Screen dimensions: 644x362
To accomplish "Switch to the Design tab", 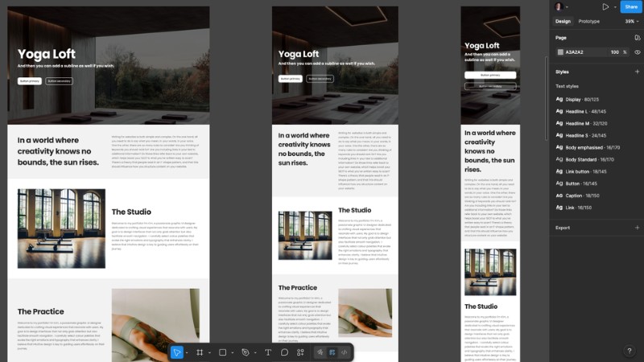I will pyautogui.click(x=563, y=21).
